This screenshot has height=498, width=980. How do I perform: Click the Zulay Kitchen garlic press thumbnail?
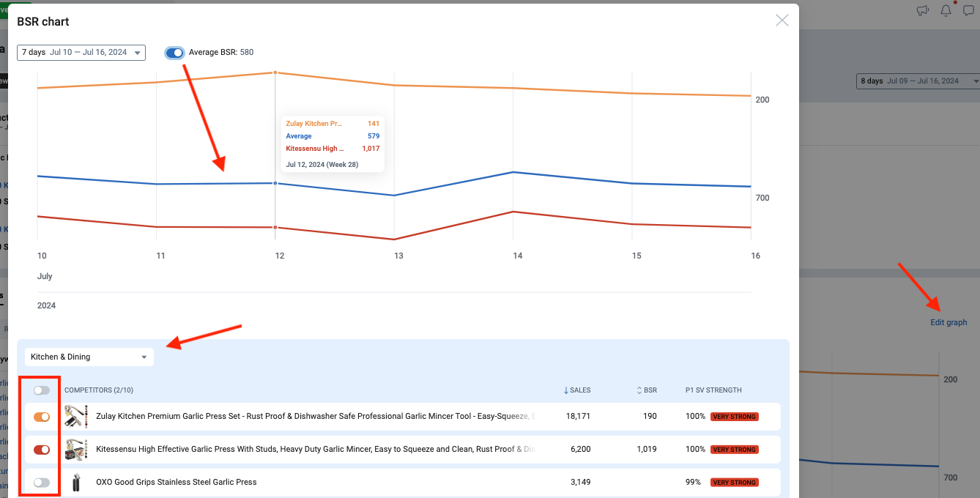click(75, 416)
